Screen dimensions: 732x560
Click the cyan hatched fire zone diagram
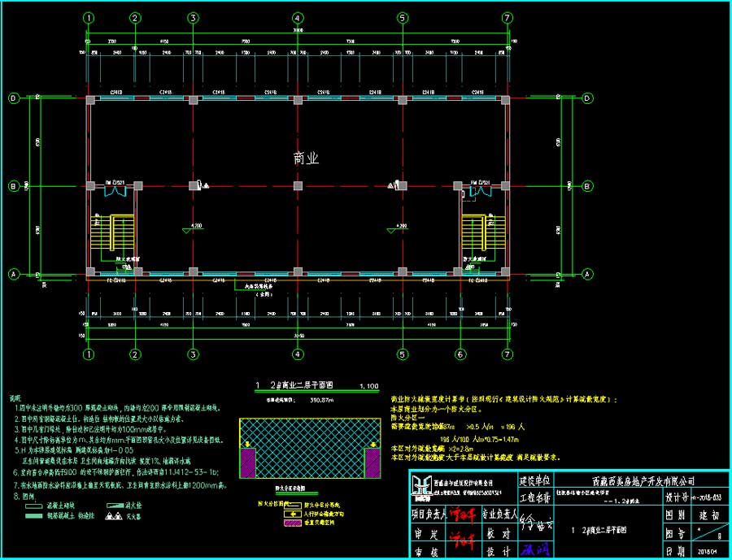tap(309, 449)
